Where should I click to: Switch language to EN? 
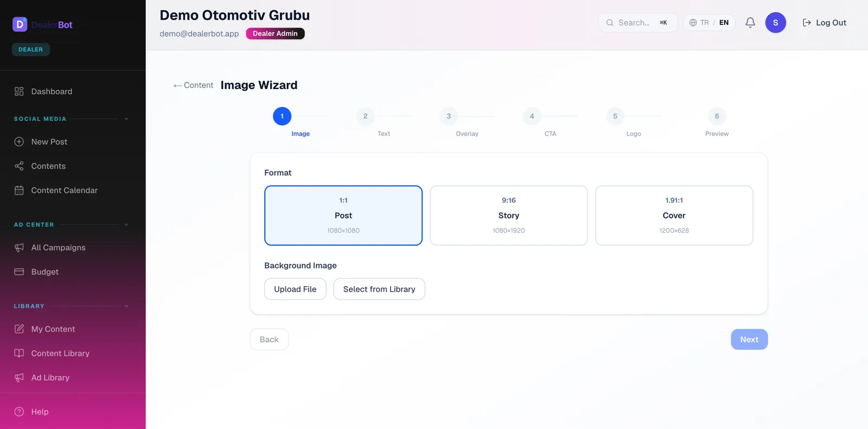tap(724, 23)
